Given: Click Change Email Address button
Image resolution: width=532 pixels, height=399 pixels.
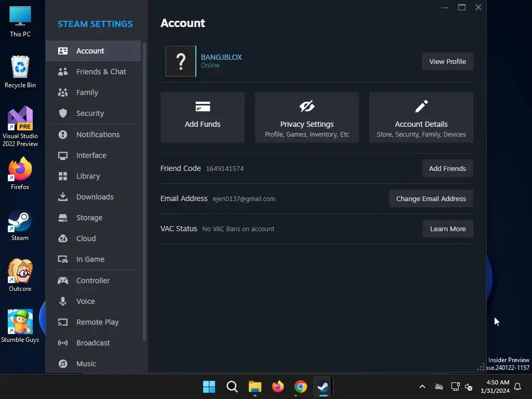Looking at the screenshot, I should pyautogui.click(x=431, y=198).
